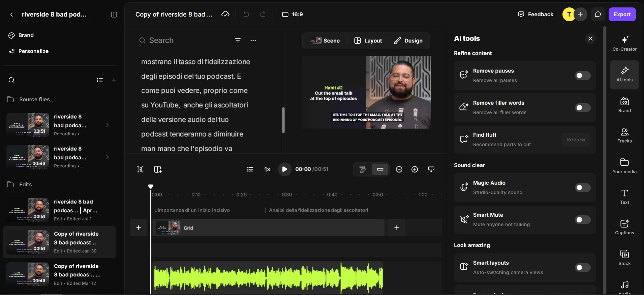Open edit thumbnail edited Jul 1
This screenshot has width=644, height=295.
coord(28,210)
